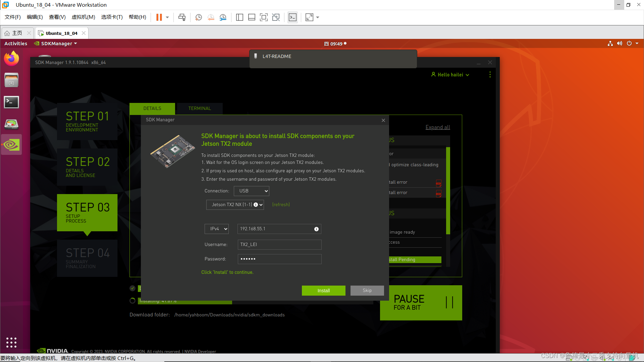Screen dimensions: 644x362
Task: Open the snapshot manager icon
Action: pos(223,17)
